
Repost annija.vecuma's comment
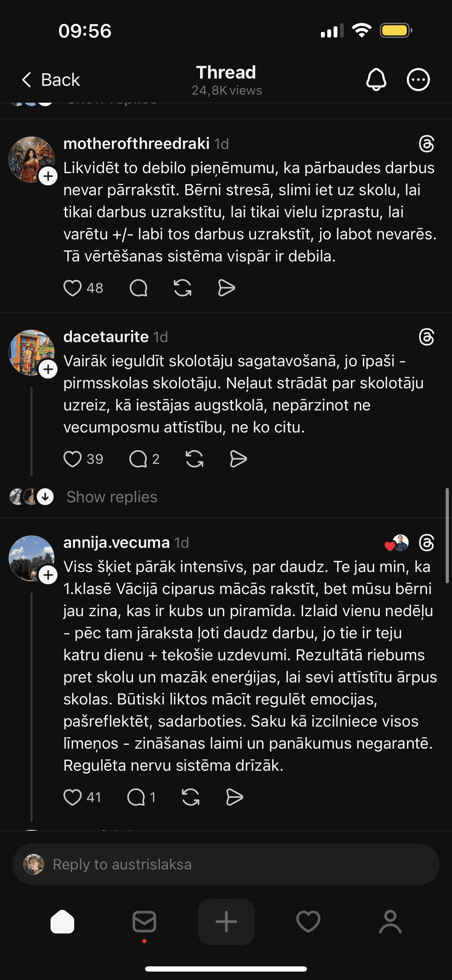[191, 797]
